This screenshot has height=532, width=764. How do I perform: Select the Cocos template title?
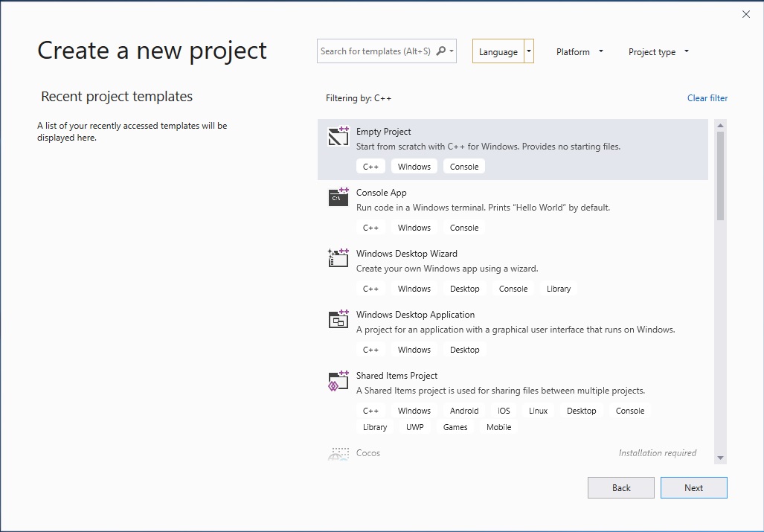[x=368, y=453]
